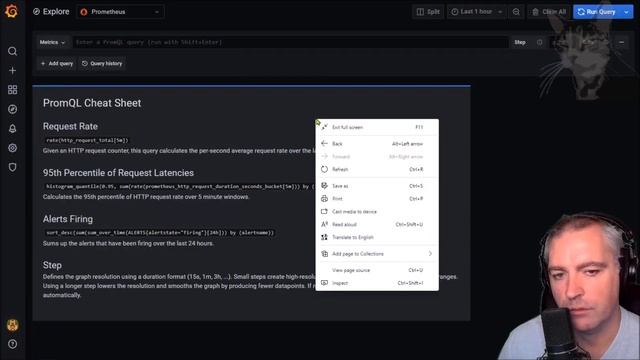
Task: Choose Save as in the context menu
Action: tap(377, 186)
